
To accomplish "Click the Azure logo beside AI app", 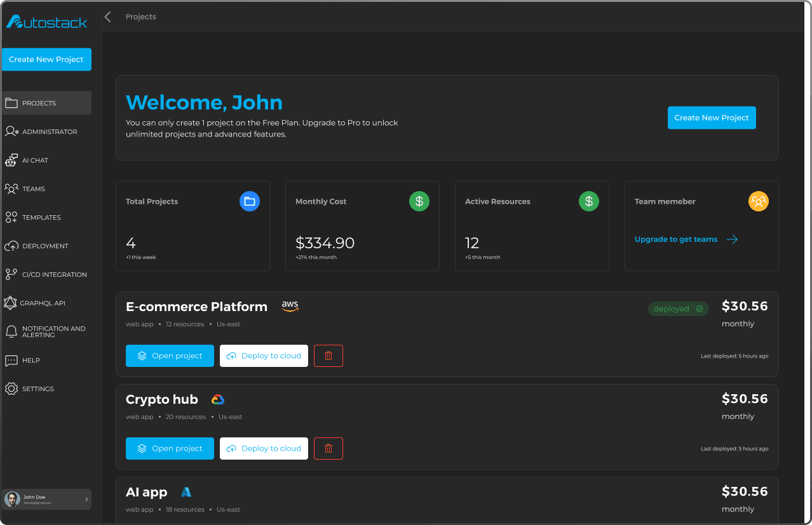I will pyautogui.click(x=186, y=492).
